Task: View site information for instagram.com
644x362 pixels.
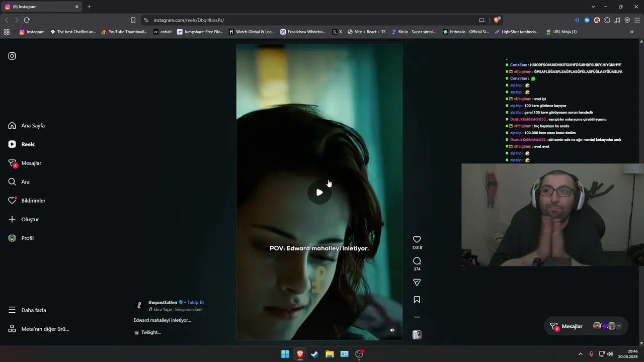Action: (x=146, y=20)
